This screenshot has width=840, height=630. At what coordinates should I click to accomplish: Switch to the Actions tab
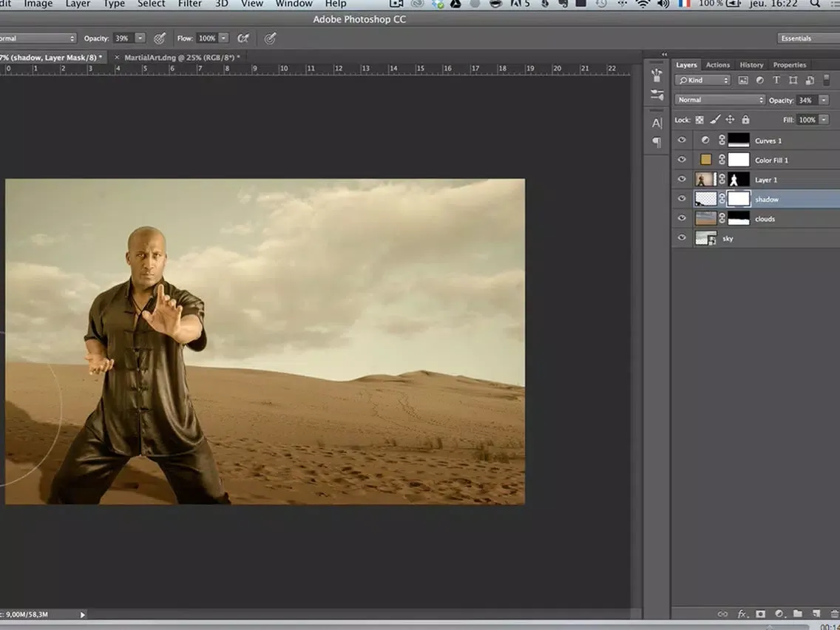(x=717, y=65)
